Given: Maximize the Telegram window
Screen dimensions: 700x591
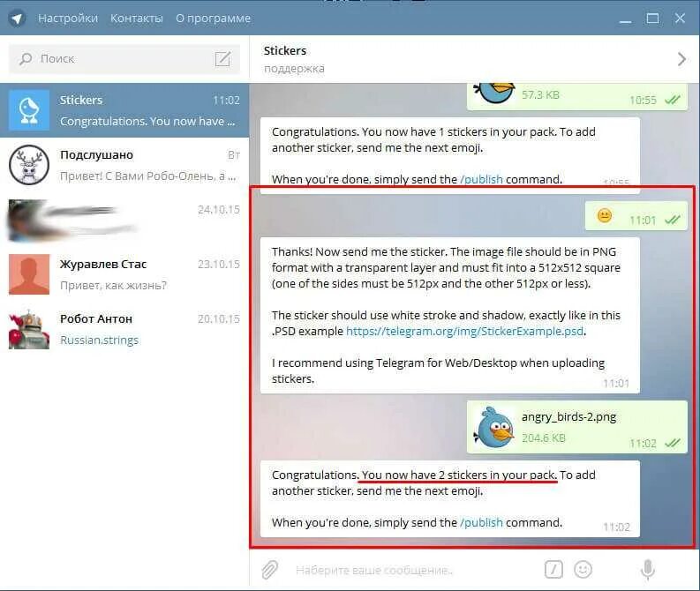Looking at the screenshot, I should pyautogui.click(x=652, y=19).
